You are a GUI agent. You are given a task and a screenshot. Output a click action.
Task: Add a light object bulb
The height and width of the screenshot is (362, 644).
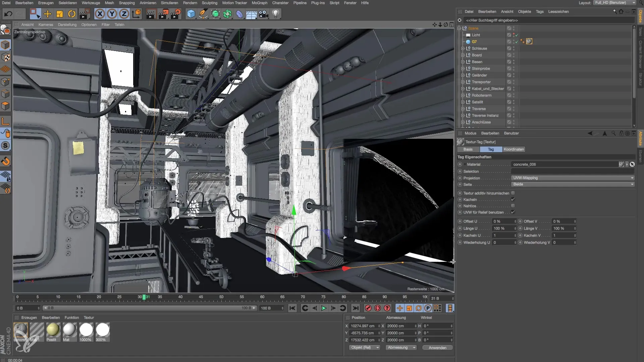point(276,14)
